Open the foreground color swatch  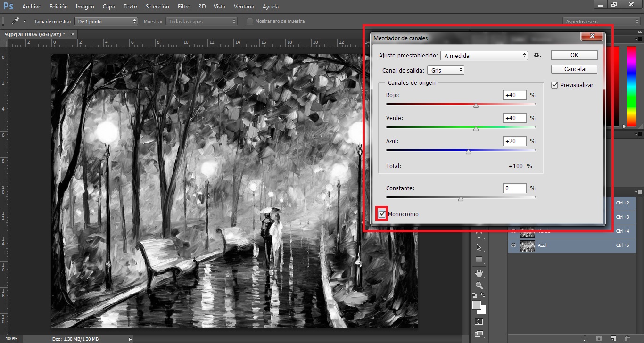click(477, 304)
